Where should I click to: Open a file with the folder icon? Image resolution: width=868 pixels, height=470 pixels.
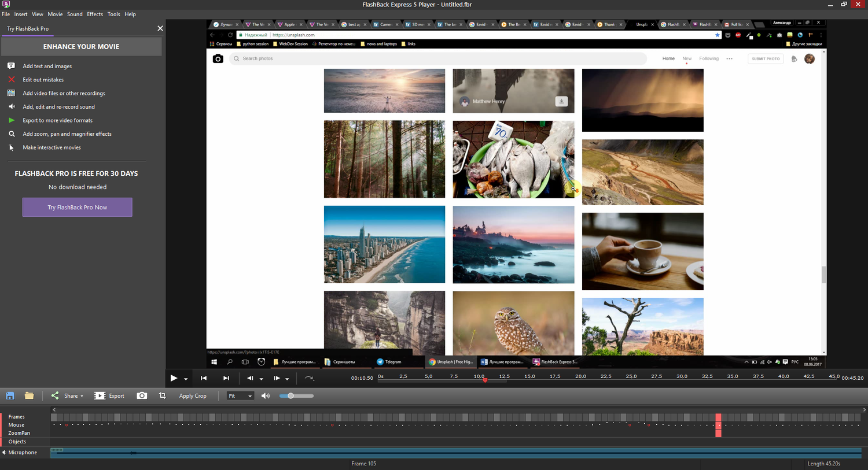[29, 396]
